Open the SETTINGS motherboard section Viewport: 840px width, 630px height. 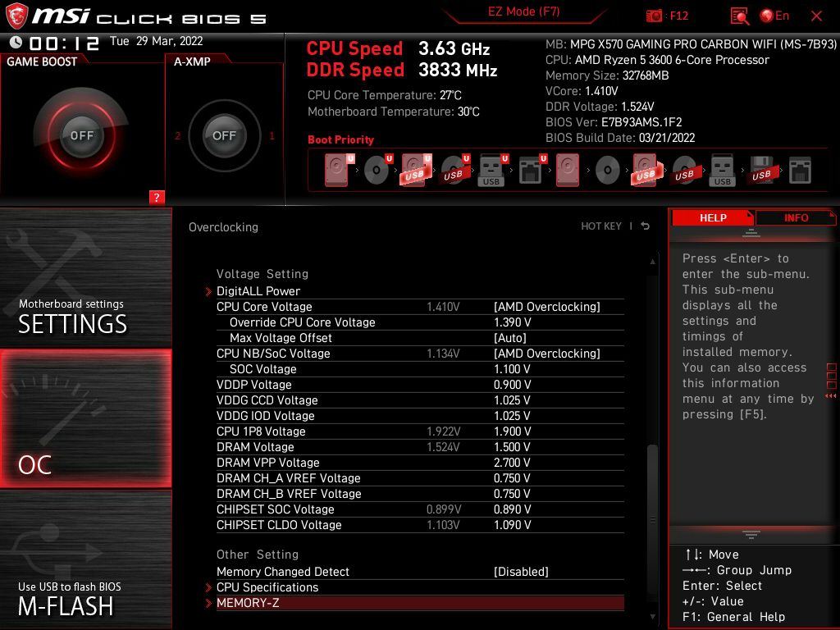(85, 277)
